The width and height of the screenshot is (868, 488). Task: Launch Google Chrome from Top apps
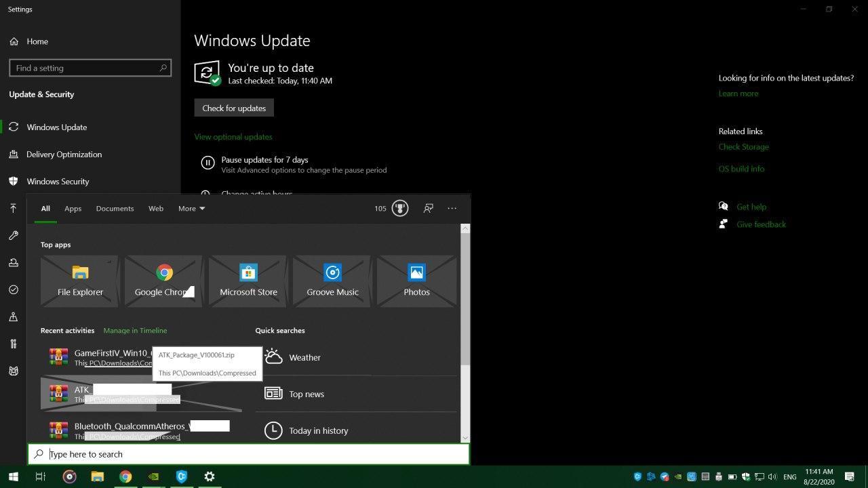click(x=164, y=281)
